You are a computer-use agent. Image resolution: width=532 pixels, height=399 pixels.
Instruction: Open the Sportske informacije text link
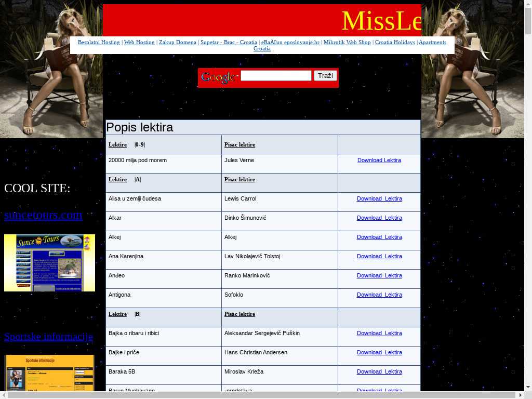48,337
